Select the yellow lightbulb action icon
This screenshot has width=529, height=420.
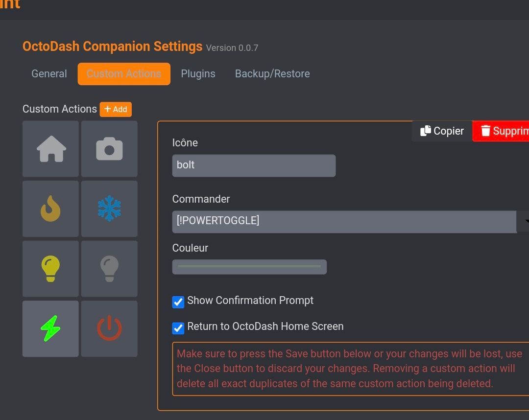pyautogui.click(x=51, y=268)
